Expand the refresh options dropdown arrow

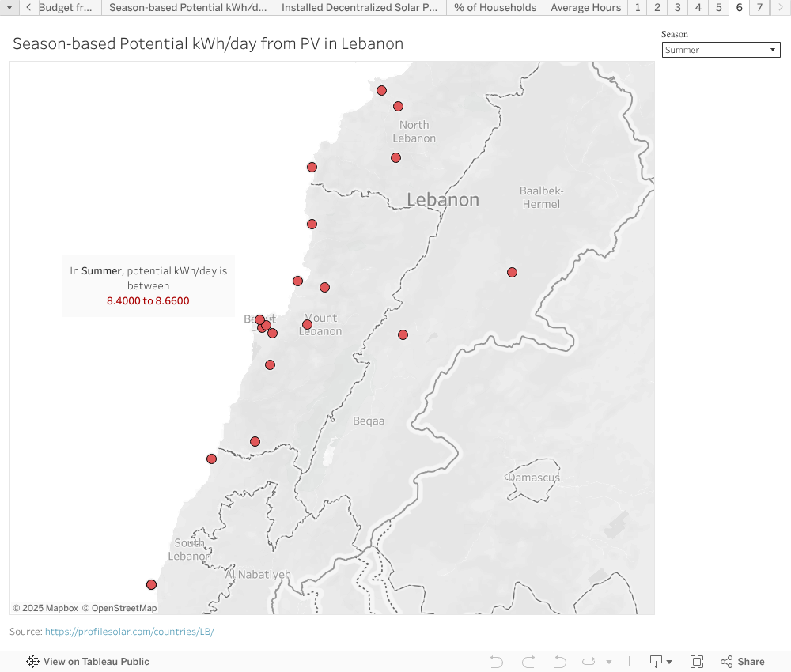[x=609, y=662]
